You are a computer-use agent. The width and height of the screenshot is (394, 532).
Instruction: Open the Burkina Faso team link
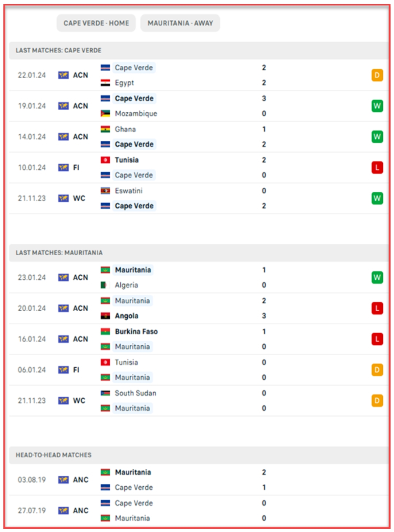(136, 332)
